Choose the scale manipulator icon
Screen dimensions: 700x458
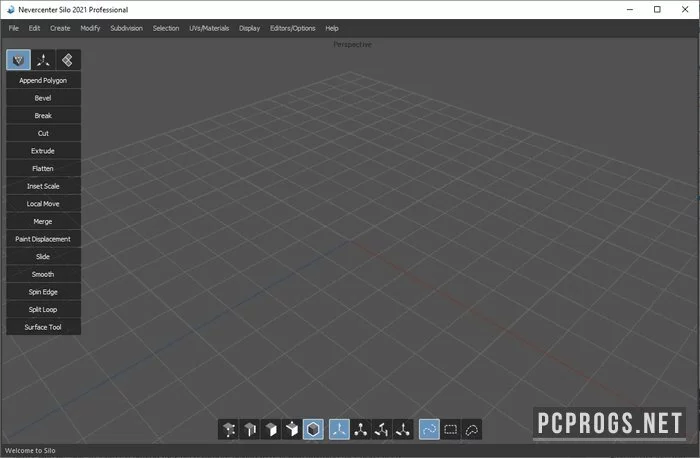pos(403,429)
